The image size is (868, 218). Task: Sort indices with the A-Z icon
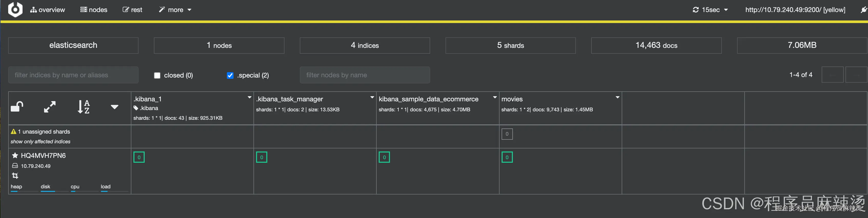(x=83, y=107)
